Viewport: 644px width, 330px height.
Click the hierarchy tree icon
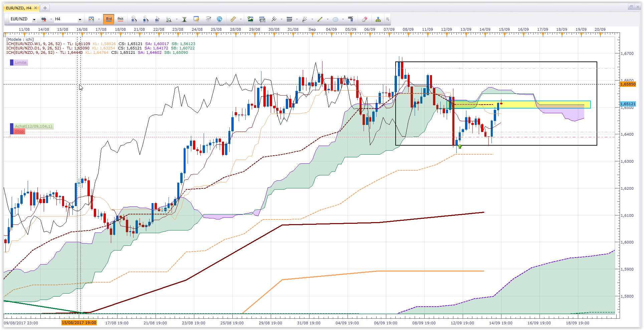click(x=378, y=19)
